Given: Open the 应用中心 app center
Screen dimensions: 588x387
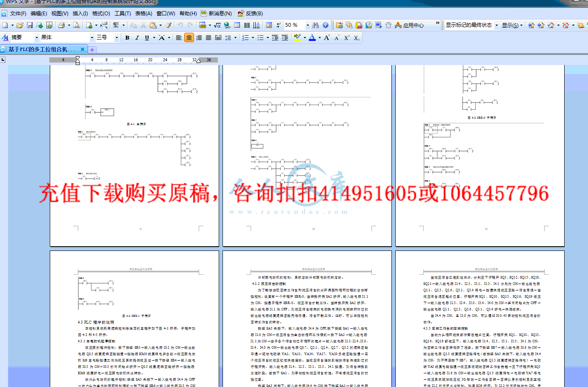Looking at the screenshot, I should [x=409, y=26].
